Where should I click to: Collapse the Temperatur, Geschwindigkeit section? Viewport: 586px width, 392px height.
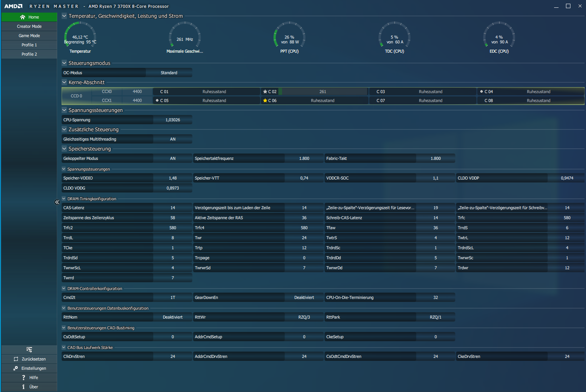pyautogui.click(x=64, y=16)
